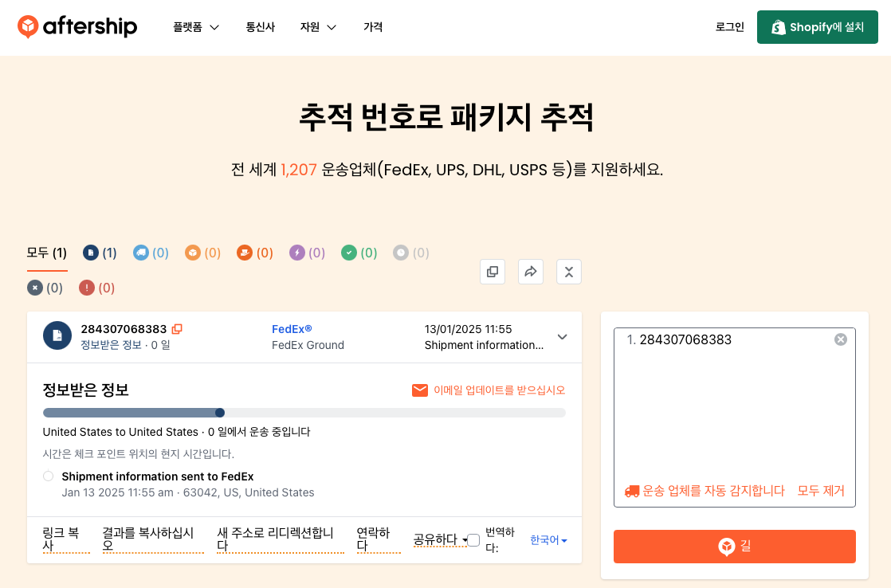Click the 모두 제거 link
Image resolution: width=891 pixels, height=588 pixels.
click(821, 491)
